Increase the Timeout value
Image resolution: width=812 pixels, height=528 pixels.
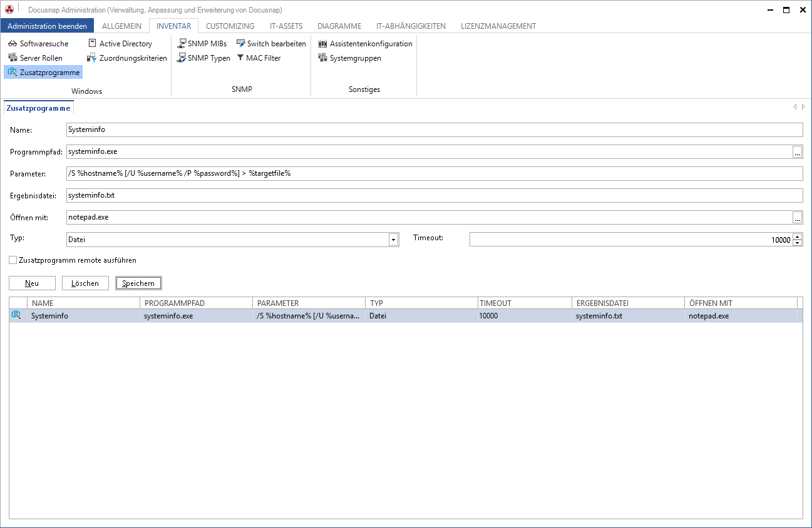(797, 236)
